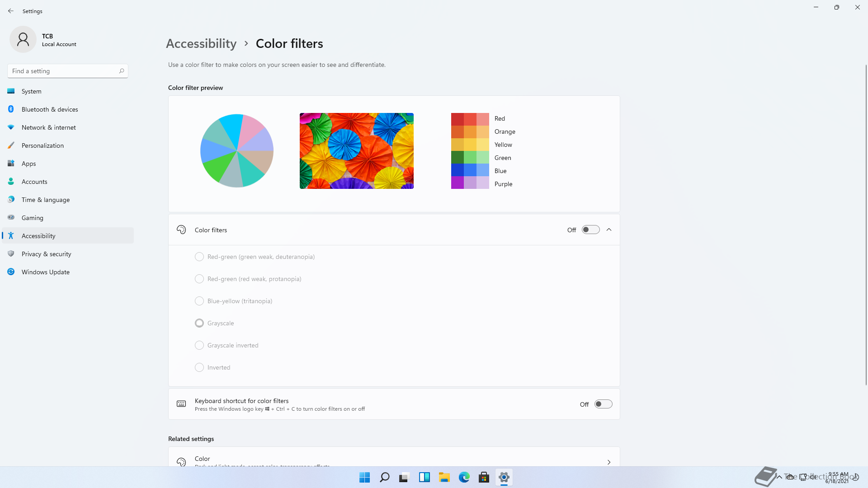Go to Network & internet settings

coord(68,127)
